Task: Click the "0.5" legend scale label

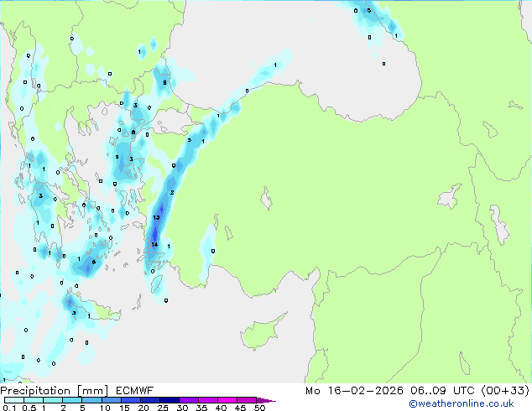Action: (29, 408)
